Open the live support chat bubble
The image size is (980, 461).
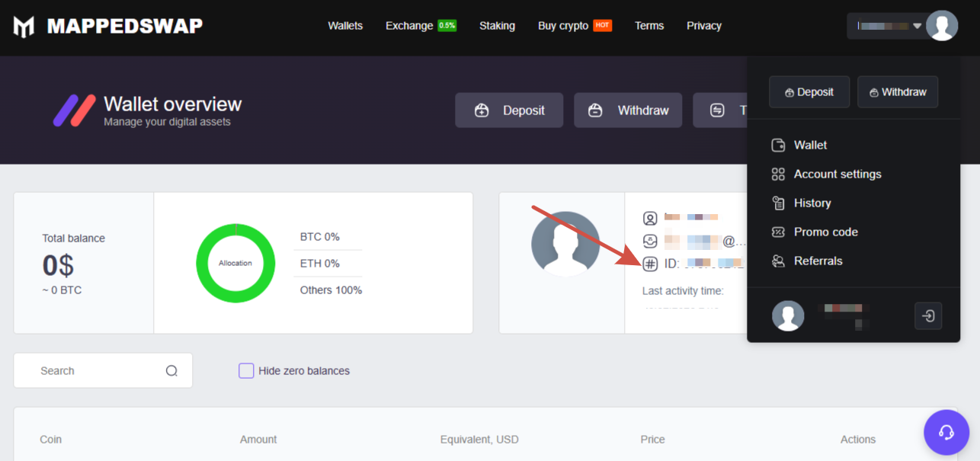(x=946, y=432)
